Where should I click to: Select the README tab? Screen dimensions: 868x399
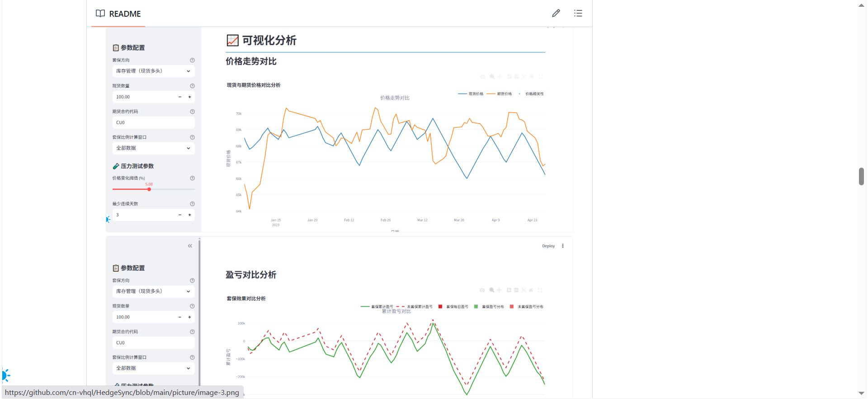pyautogui.click(x=118, y=14)
